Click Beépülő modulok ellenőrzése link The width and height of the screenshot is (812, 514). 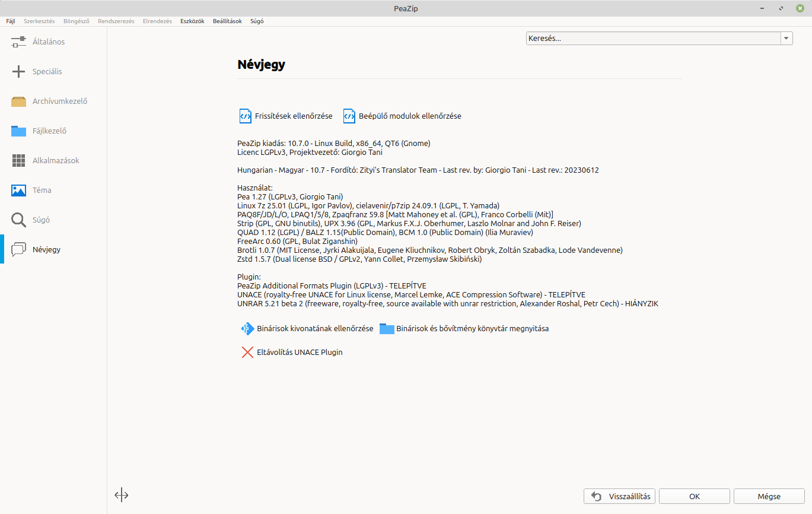tap(409, 116)
